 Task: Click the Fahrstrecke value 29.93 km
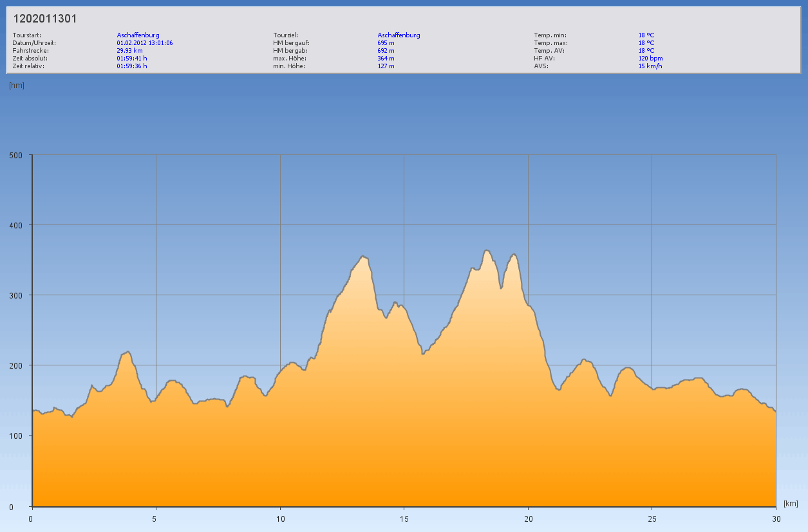click(x=129, y=51)
